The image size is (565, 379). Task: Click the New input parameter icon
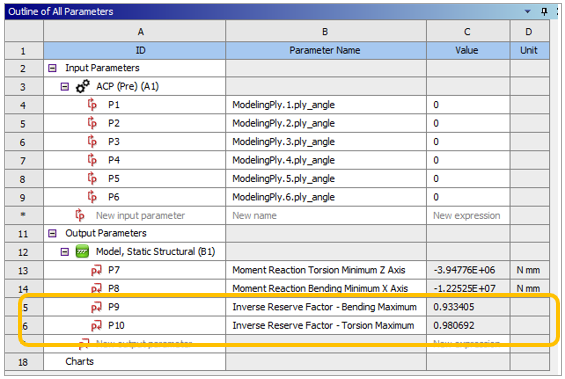(x=80, y=215)
